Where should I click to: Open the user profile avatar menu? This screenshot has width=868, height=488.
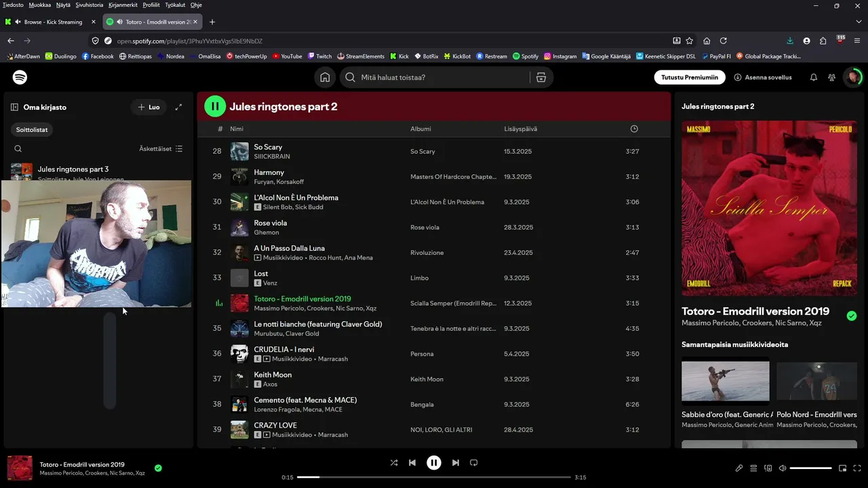point(852,77)
